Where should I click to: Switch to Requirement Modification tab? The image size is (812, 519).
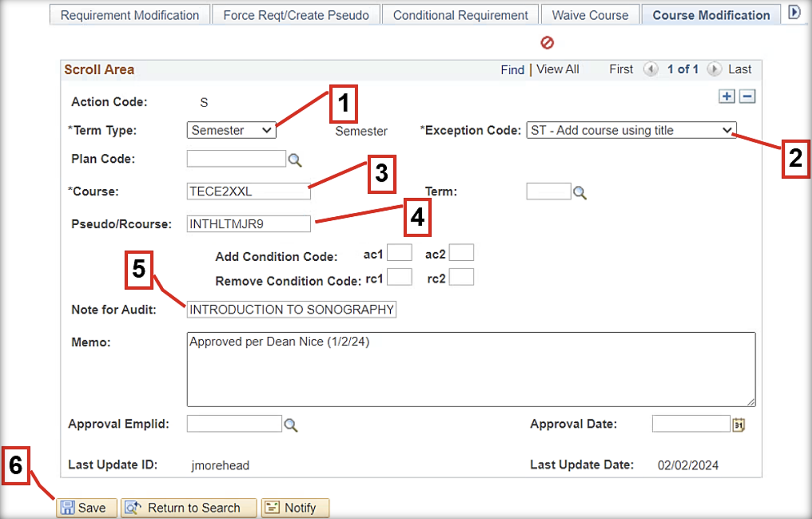tap(130, 15)
